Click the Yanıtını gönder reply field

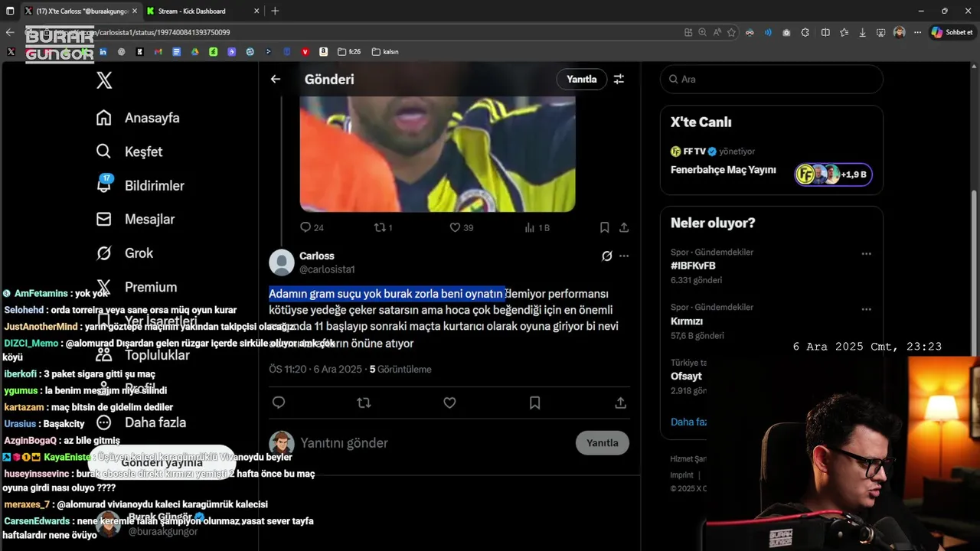(433, 443)
